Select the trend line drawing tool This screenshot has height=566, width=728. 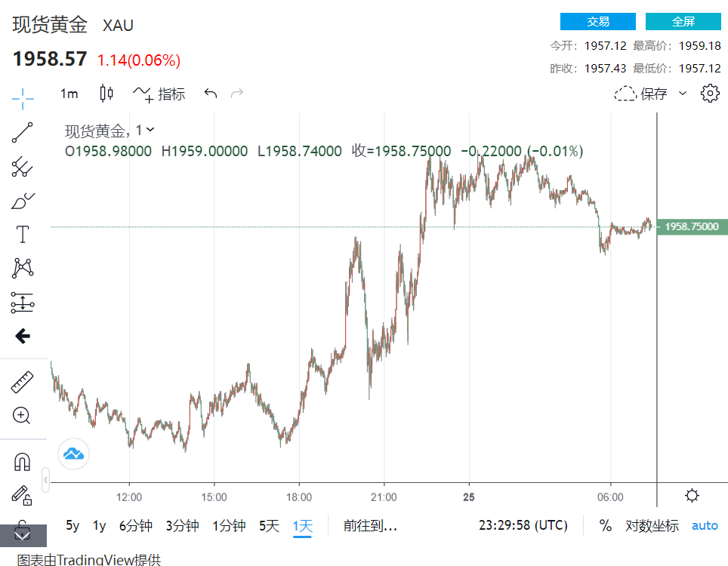[x=23, y=133]
